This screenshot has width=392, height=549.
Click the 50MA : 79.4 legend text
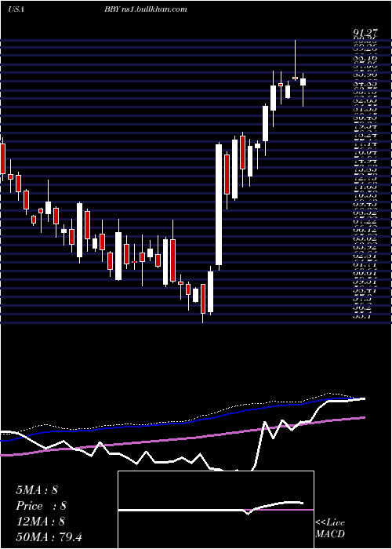pos(49,536)
